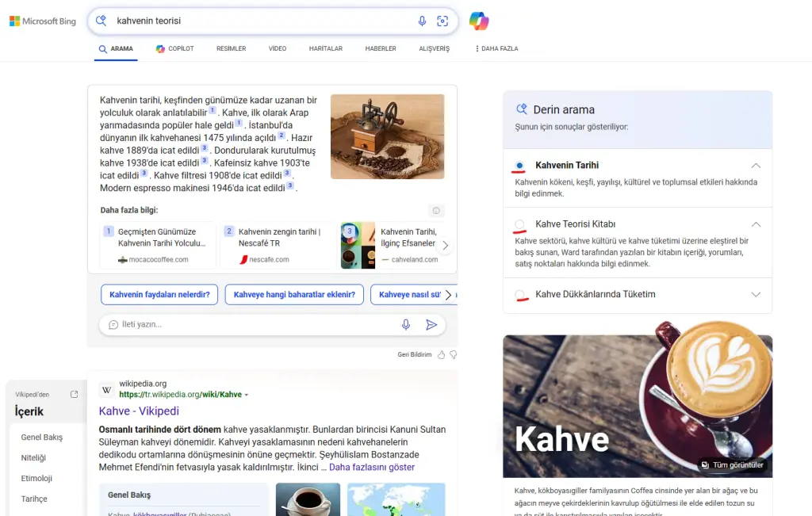
Task: Give thumbs down feedback
Action: (453, 354)
